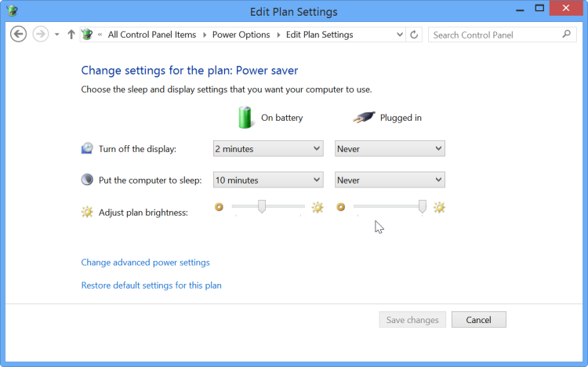
Task: Open Change advanced power settings link
Action: tap(145, 263)
